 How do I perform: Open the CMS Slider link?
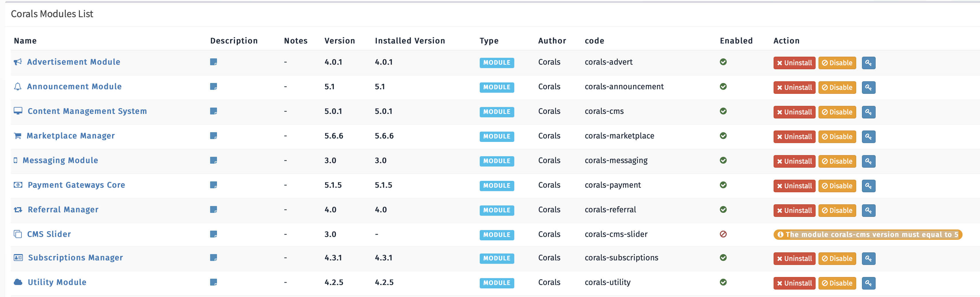tap(49, 234)
